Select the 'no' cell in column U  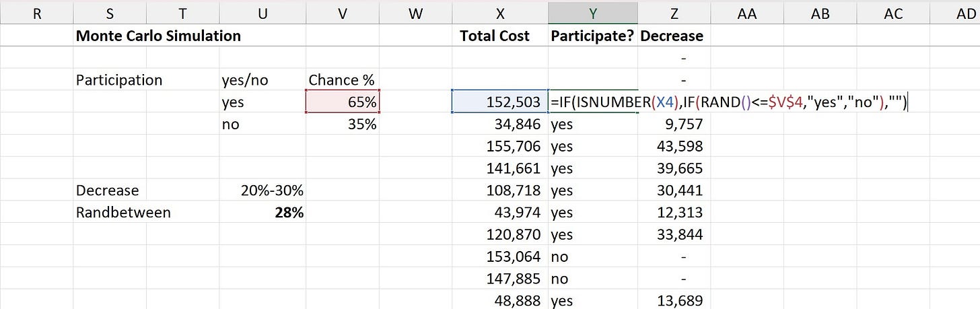coord(262,125)
